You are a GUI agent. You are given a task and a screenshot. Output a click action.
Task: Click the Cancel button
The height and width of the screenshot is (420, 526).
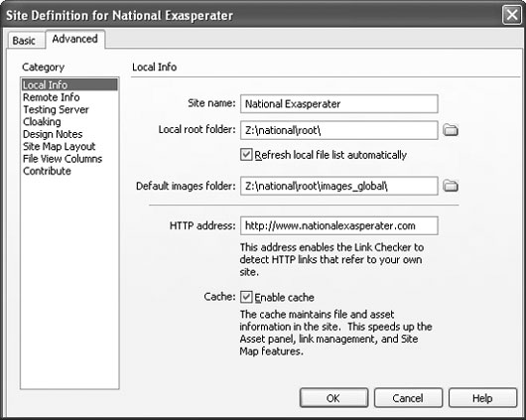pyautogui.click(x=408, y=398)
